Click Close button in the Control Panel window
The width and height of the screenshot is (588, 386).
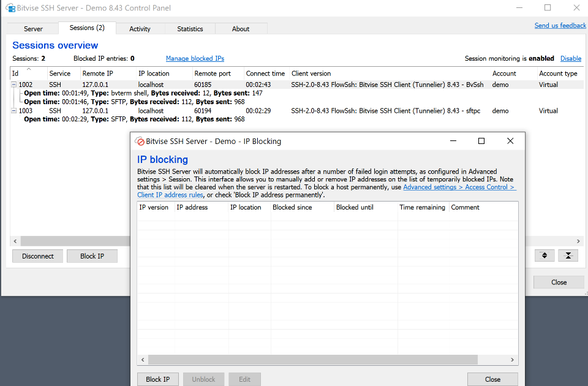559,282
